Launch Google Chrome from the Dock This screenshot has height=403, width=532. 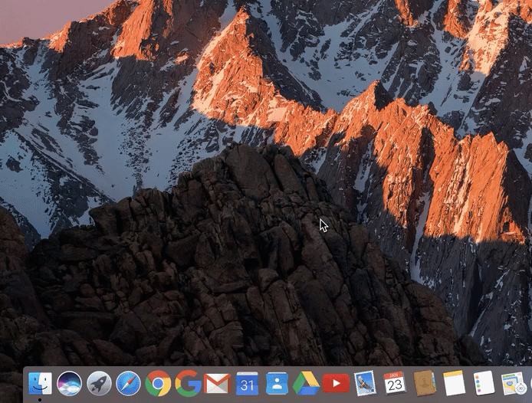tap(158, 383)
